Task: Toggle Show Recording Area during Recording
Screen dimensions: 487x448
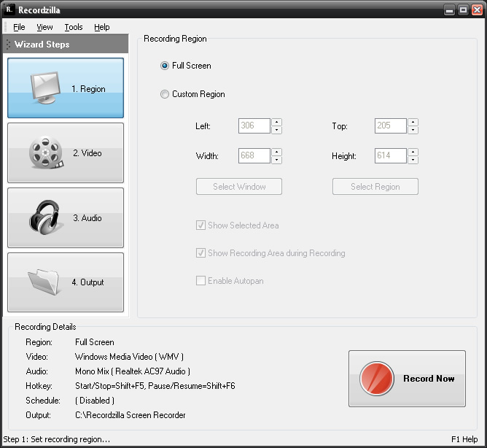Action: click(x=200, y=253)
